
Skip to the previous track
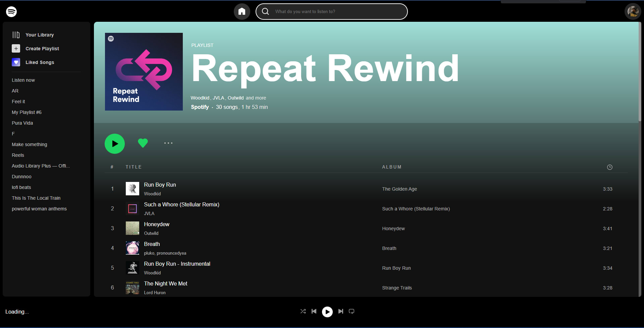pos(314,311)
